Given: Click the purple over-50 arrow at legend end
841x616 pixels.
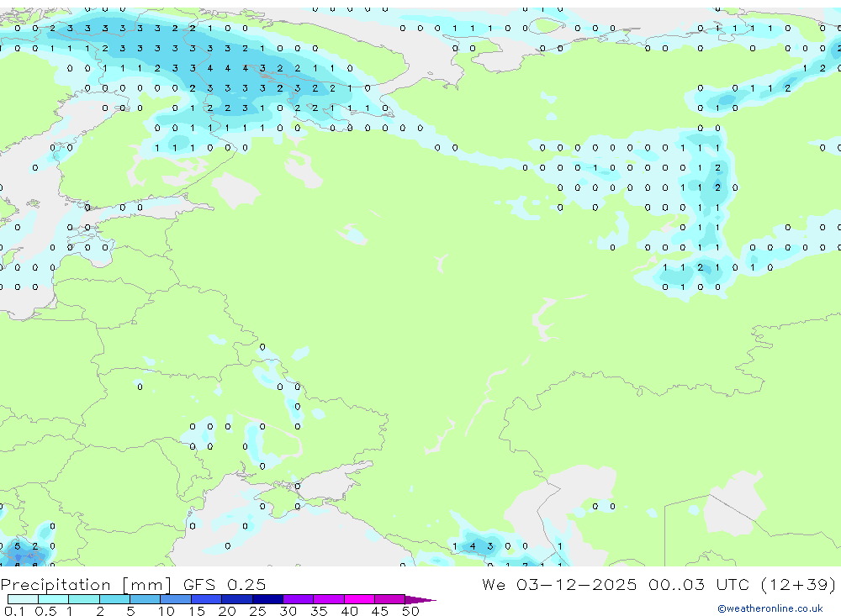Looking at the screenshot, I should 420,599.
